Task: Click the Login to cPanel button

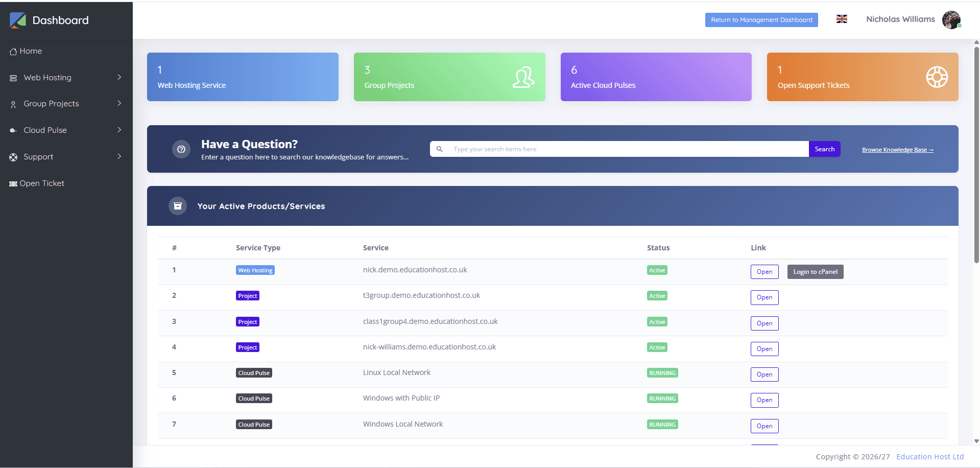Action: tap(815, 272)
